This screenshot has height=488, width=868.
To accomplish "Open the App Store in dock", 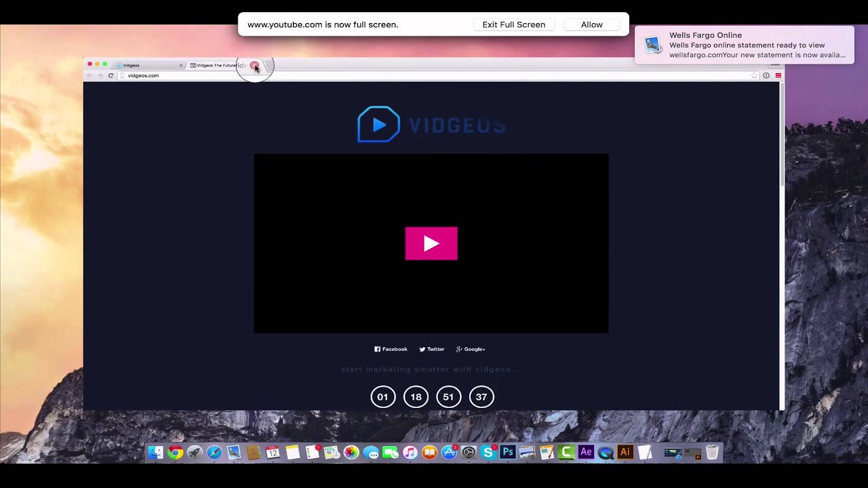I will coord(449,453).
